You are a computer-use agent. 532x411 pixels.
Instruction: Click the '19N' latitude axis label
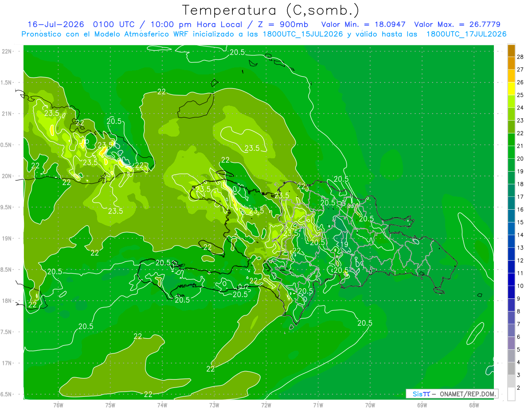7,239
